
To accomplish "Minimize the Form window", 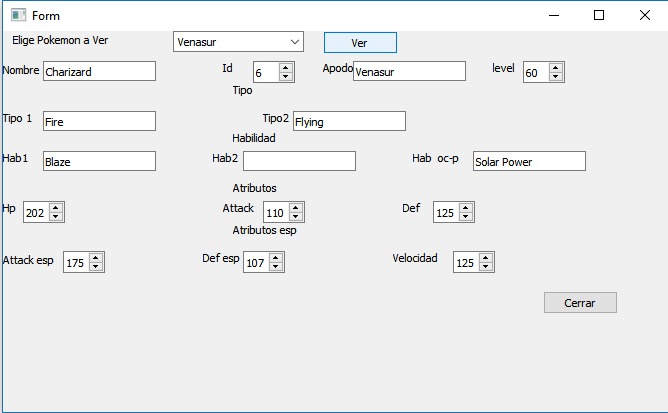I will [x=554, y=15].
